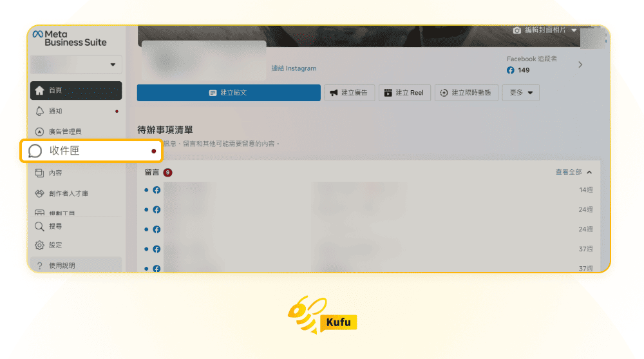Screen dimensions: 644x359
Task: Click the speech bubble inbox icon
Action: 35,151
